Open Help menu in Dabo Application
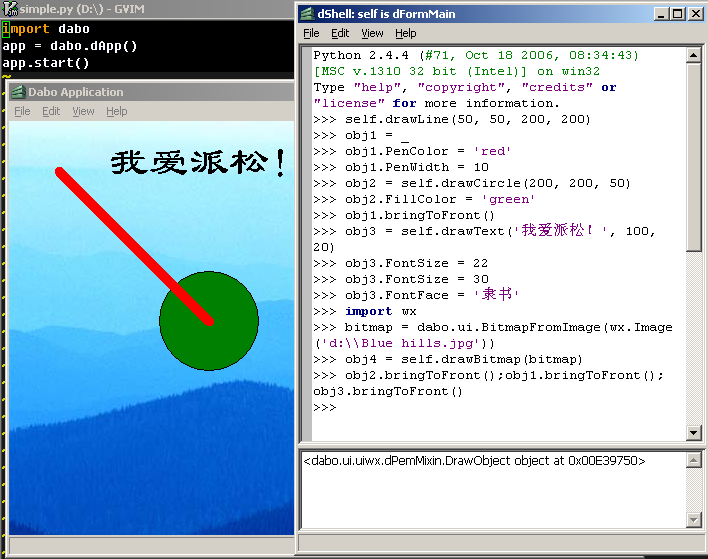Screen dimensions: 708x559 (117, 111)
